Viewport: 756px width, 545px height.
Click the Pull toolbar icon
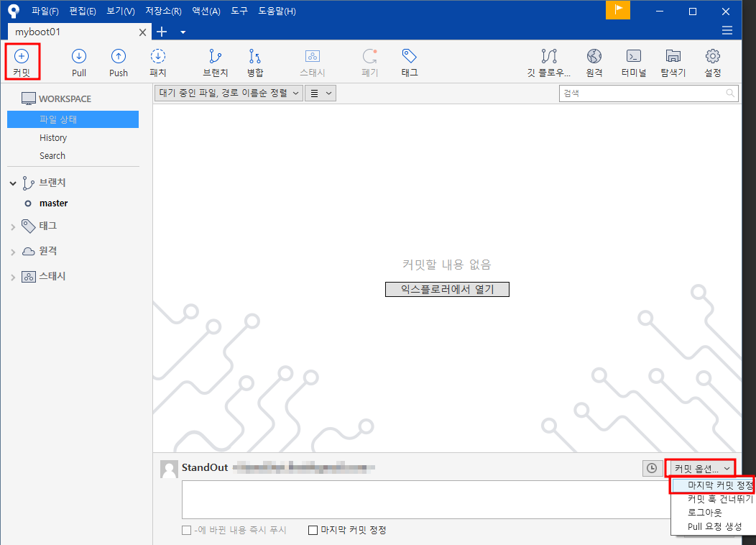click(x=79, y=63)
